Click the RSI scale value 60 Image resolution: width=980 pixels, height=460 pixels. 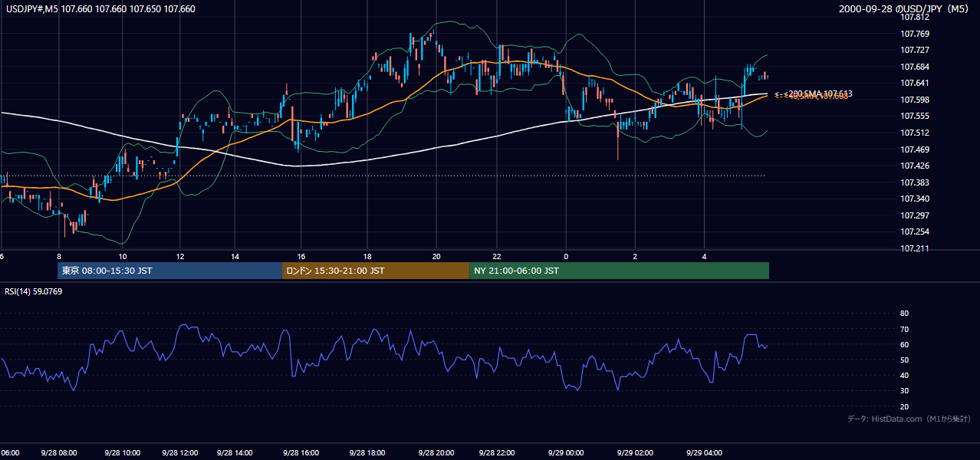(904, 344)
